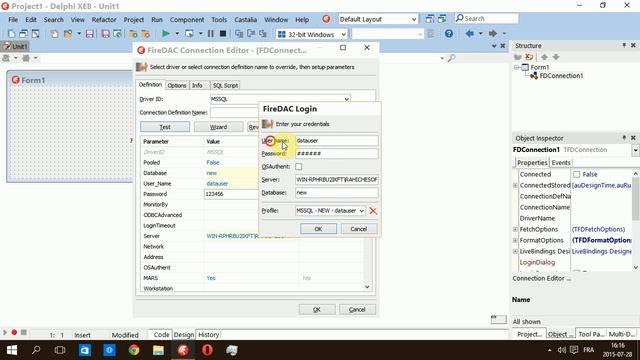Open File Explorer from the taskbar
640x360 pixels.
tap(158, 350)
